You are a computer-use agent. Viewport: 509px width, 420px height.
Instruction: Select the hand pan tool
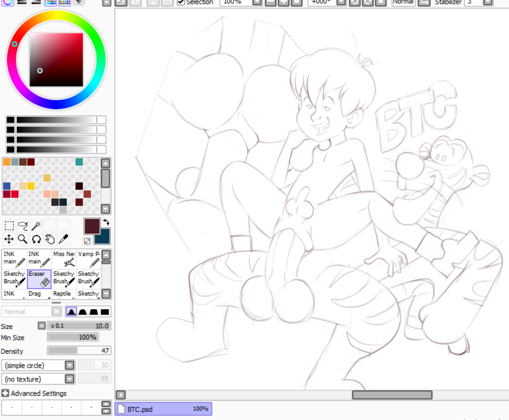click(50, 239)
